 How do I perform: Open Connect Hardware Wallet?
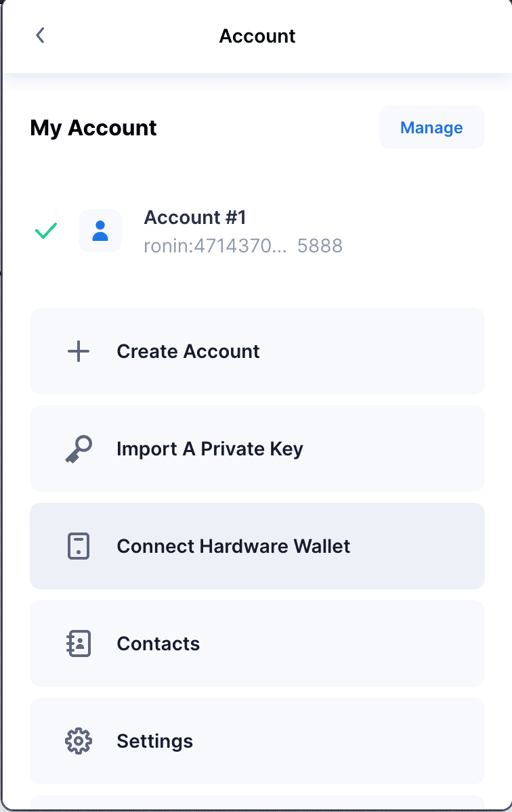pyautogui.click(x=257, y=546)
